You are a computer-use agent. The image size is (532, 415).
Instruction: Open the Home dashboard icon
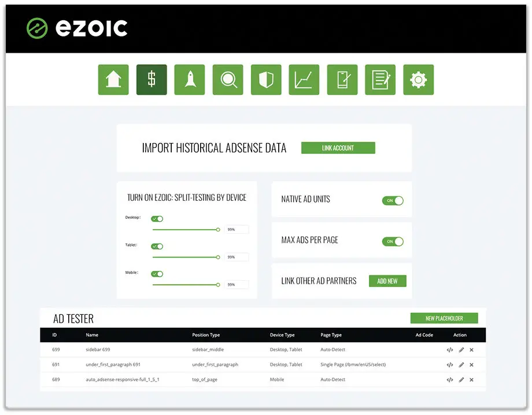tap(113, 80)
